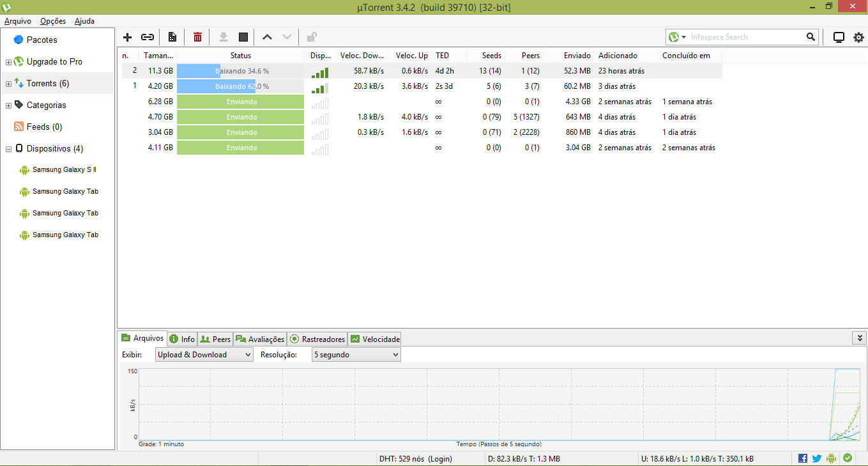868x466 pixels.
Task: Click the download speed D: 82.3 kB/s status
Action: point(524,458)
